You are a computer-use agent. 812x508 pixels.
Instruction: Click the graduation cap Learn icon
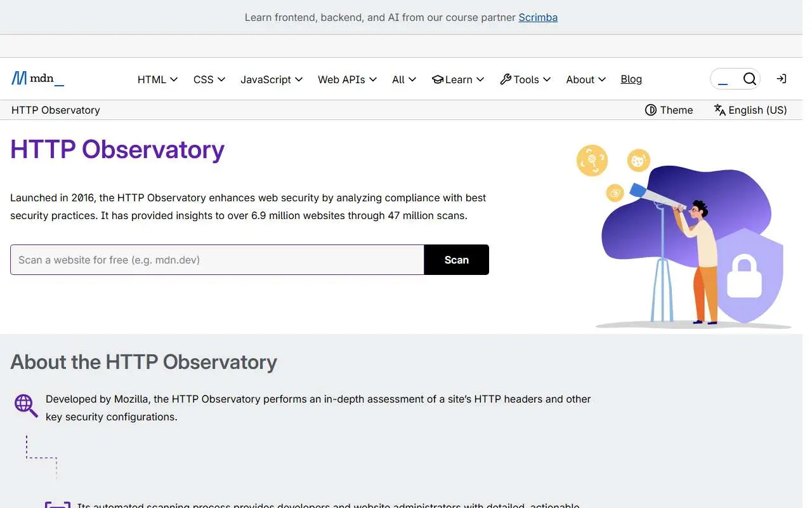[x=437, y=79]
